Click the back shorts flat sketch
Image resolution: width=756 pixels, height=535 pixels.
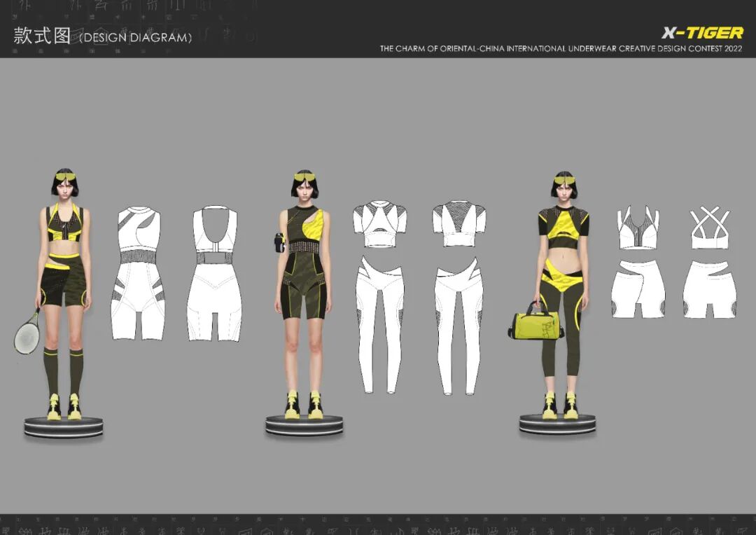(x=710, y=289)
